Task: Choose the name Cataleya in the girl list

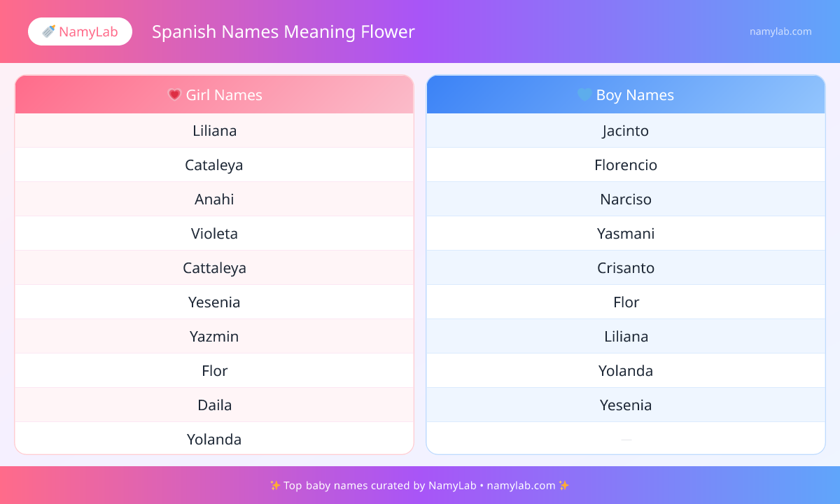Action: 214,165
